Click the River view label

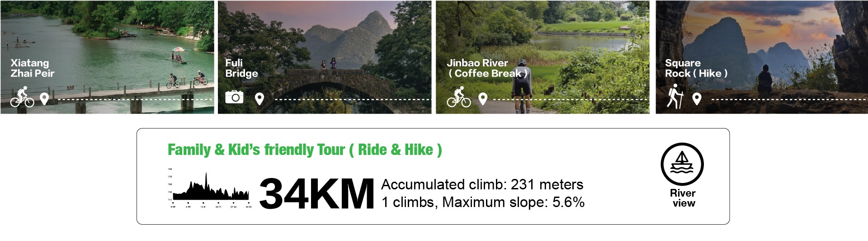[x=683, y=198]
